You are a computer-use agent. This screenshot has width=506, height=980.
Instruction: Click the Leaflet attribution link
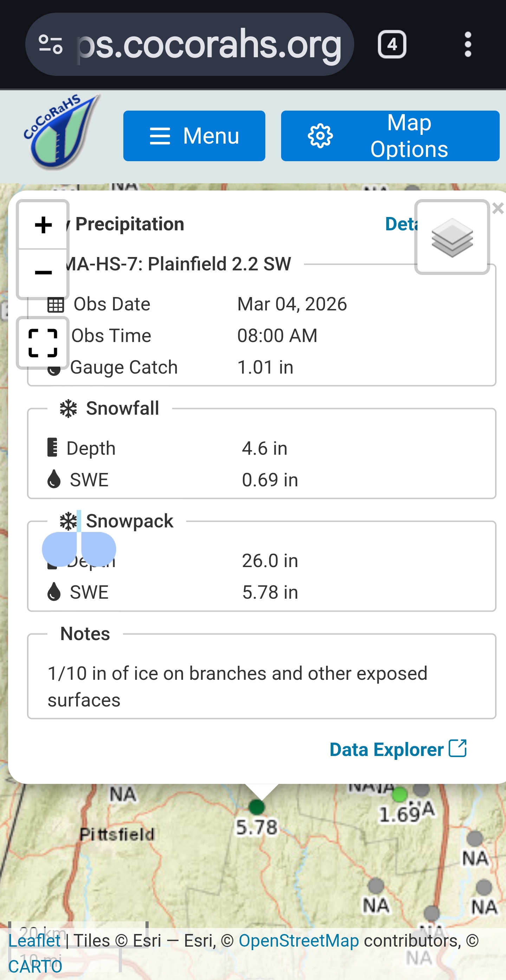click(x=34, y=940)
